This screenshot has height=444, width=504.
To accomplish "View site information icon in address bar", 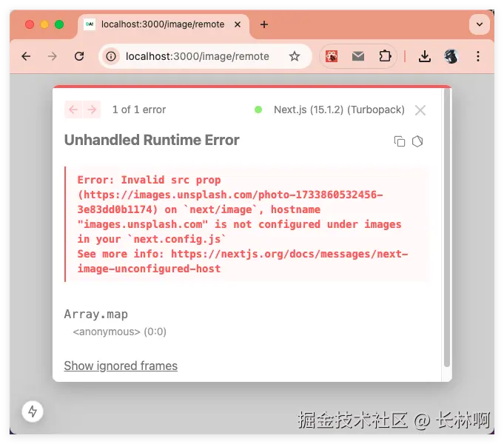I will 111,56.
